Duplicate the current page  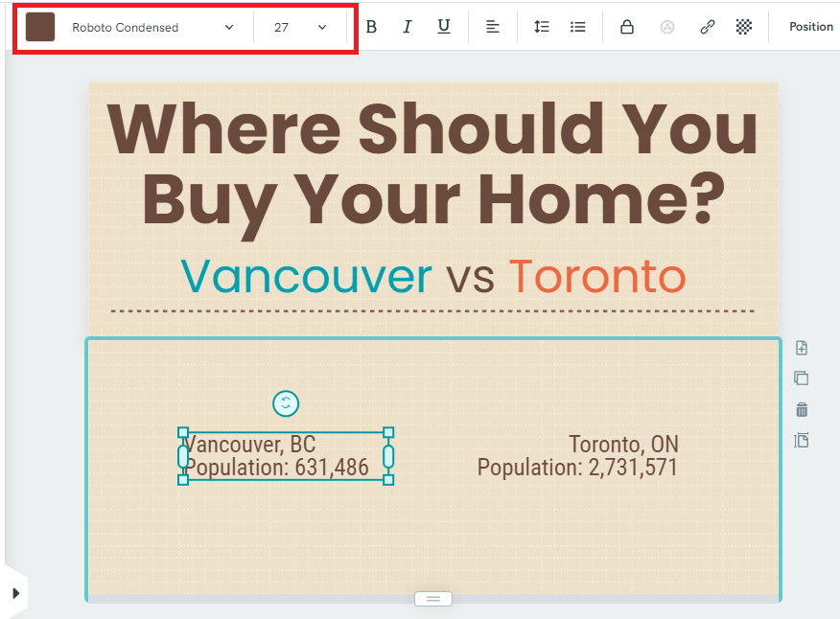[x=802, y=378]
